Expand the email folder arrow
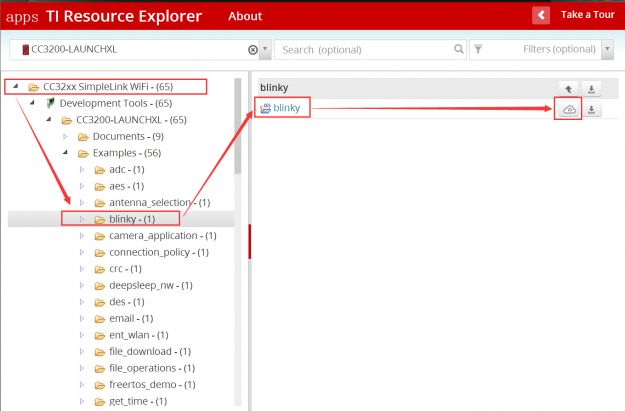Viewport: 625px width, 411px height. [82, 319]
